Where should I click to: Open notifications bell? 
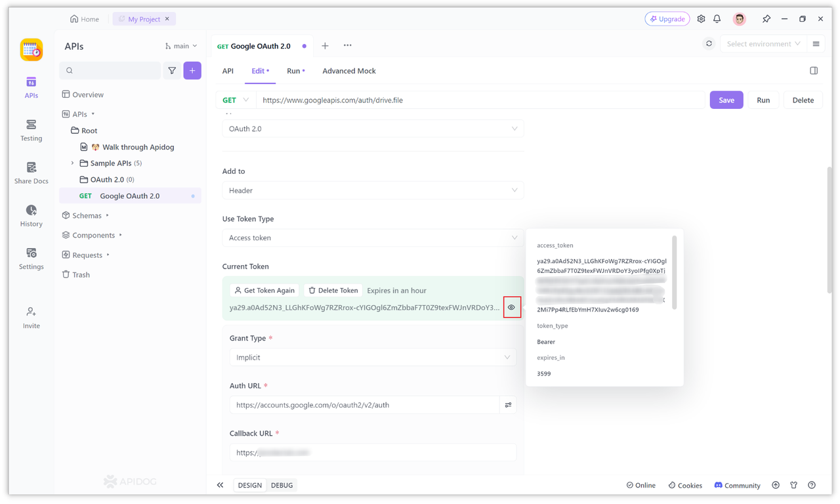(x=717, y=19)
